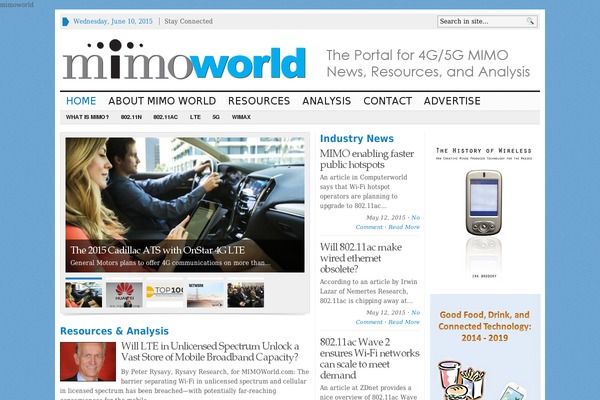The image size is (600, 400).
Task: Click No Comment under wired ethernet article
Action: (388, 317)
